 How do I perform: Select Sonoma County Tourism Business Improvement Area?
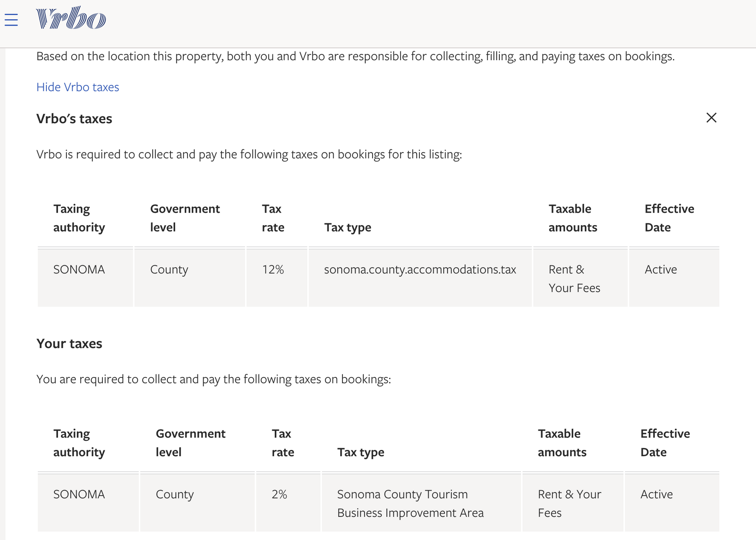410,503
